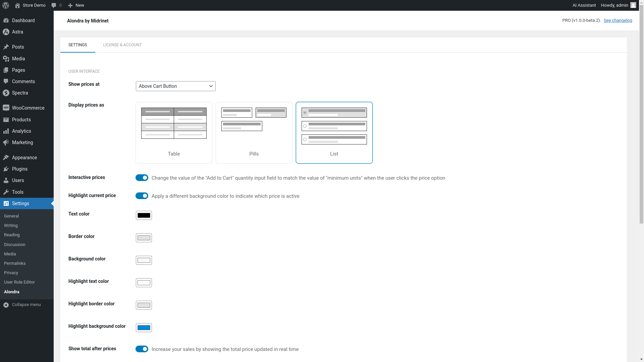The height and width of the screenshot is (362, 644).
Task: Open User Role Editor submenu item
Action: pyautogui.click(x=19, y=282)
